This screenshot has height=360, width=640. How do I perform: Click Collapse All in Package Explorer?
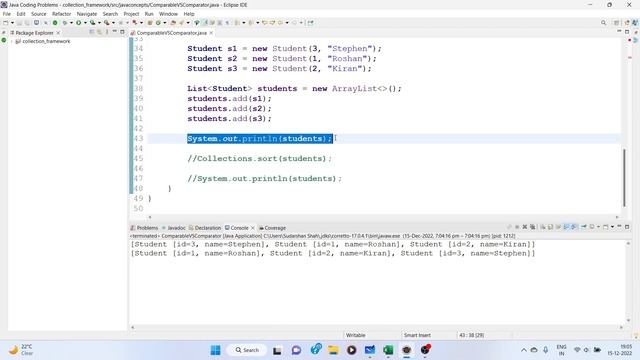[91, 32]
